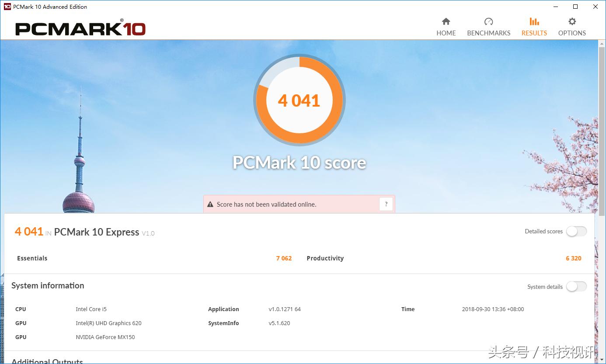Close the PCMark 10 window
606x364 pixels.
pos(596,7)
